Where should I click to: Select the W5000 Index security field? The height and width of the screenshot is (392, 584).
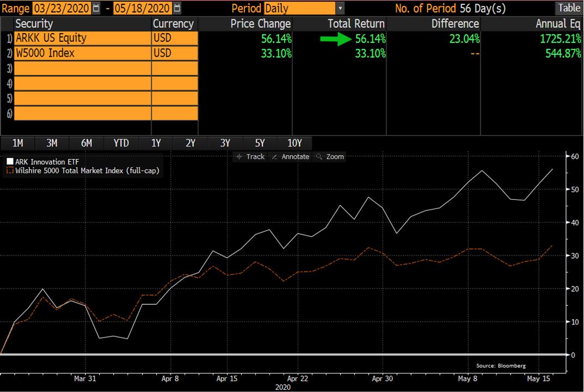point(82,53)
